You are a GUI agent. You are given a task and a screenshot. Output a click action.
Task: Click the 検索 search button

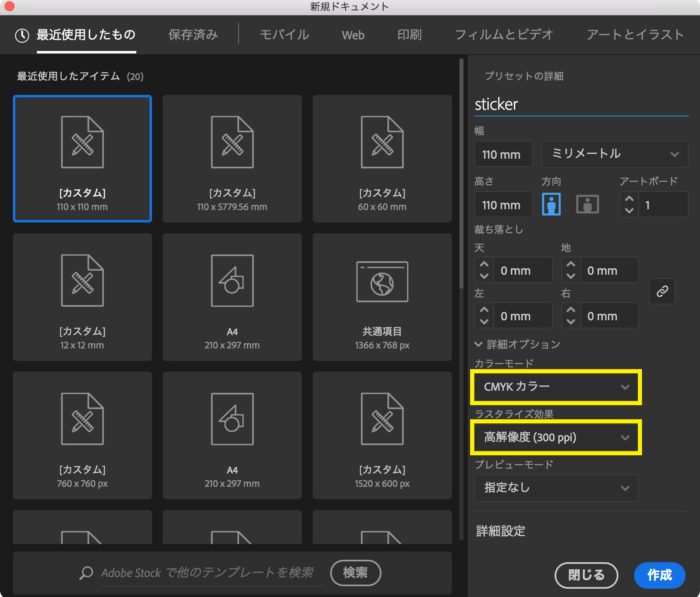click(x=355, y=573)
